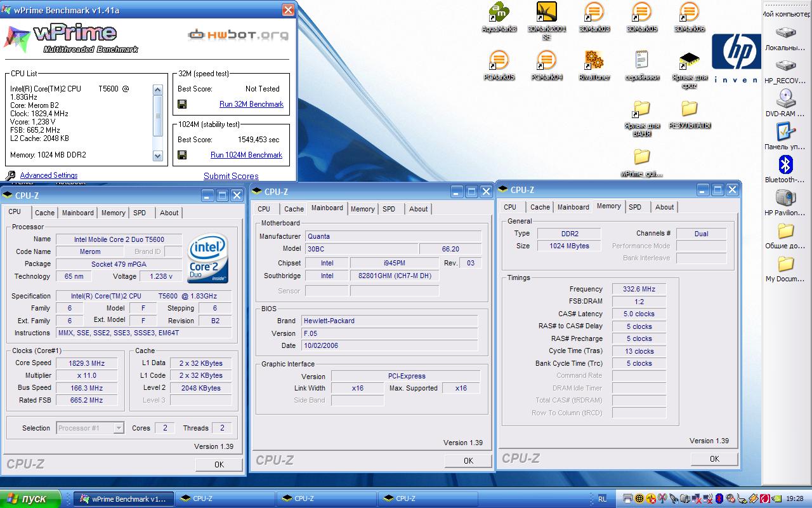The width and height of the screenshot is (812, 508).
Task: Open the RL language indicator on taskbar
Action: [x=603, y=499]
